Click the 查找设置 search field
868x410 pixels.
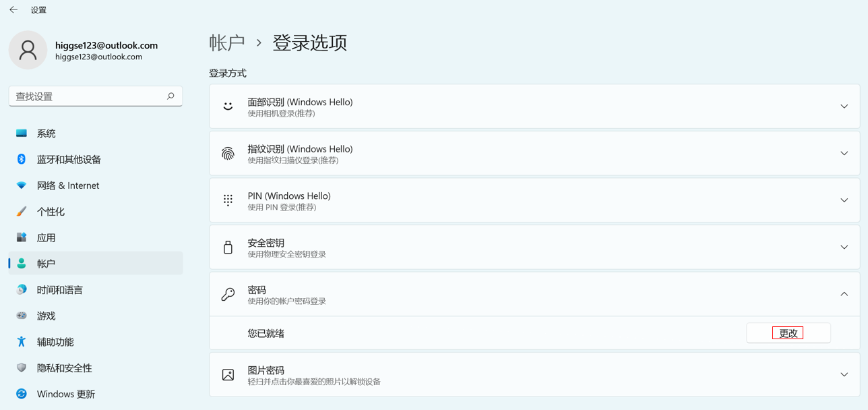[x=88, y=96]
